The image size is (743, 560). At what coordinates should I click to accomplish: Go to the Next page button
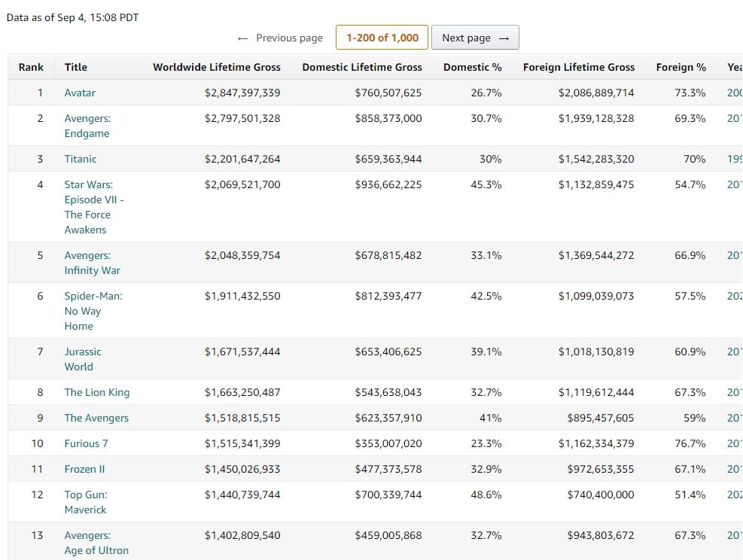tap(475, 38)
